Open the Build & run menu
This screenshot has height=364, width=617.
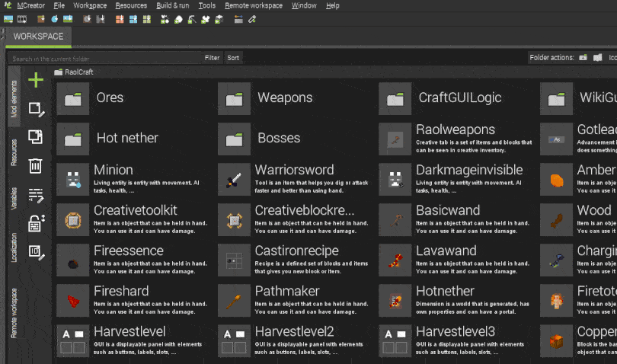pos(172,5)
